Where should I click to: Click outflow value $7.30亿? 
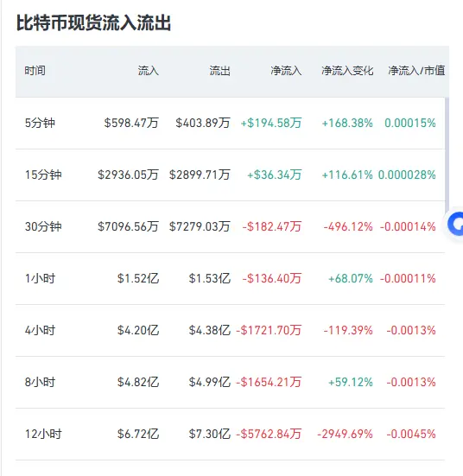point(210,434)
